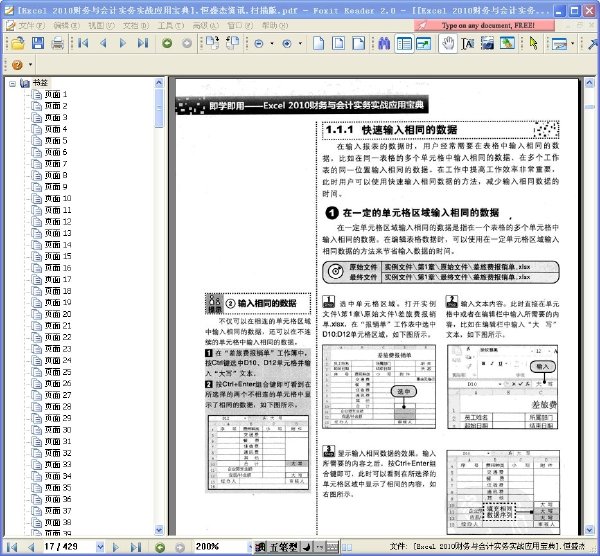The height and width of the screenshot is (556, 600).
Task: Toggle the navigation panel display button
Action: [x=404, y=44]
